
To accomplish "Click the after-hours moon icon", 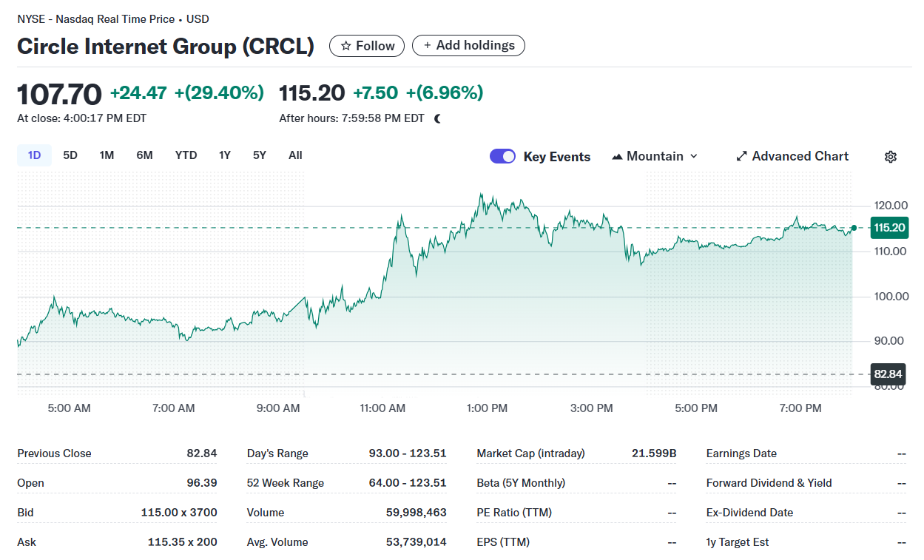I will pos(437,118).
